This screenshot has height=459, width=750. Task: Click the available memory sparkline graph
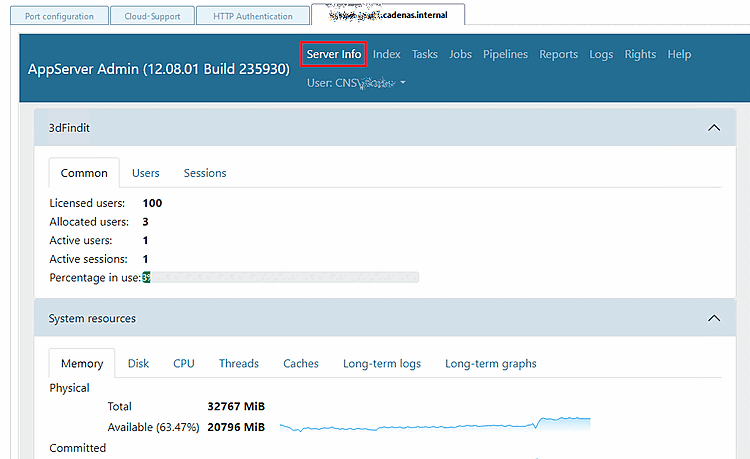coord(435,424)
